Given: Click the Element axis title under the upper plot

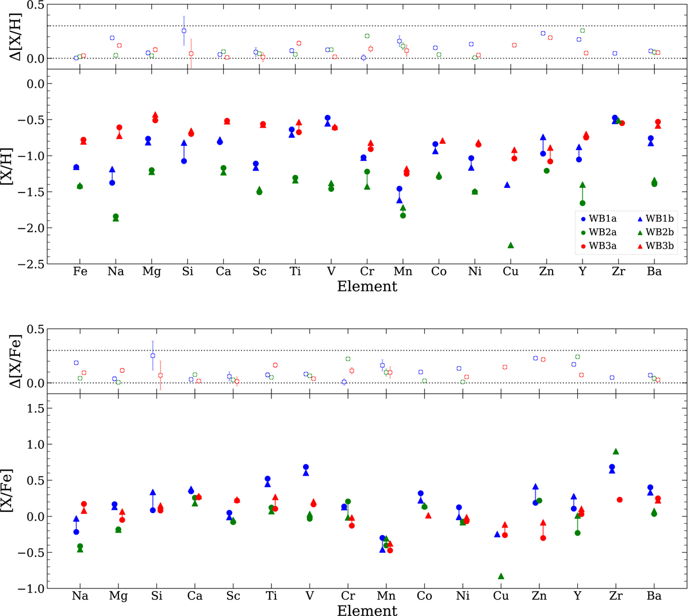Looking at the screenshot, I should coord(367,286).
